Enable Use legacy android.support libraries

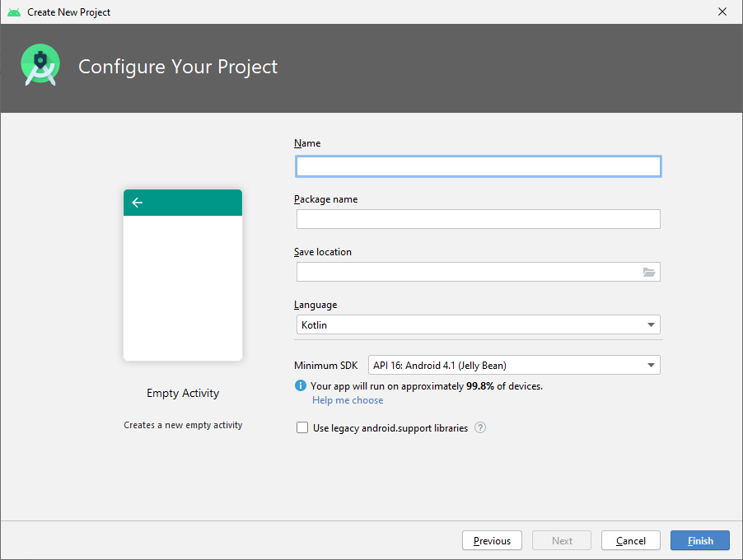point(302,427)
